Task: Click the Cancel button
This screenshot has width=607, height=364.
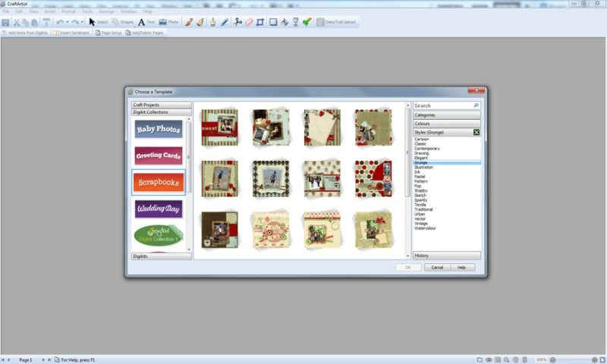Action: pyautogui.click(x=437, y=267)
